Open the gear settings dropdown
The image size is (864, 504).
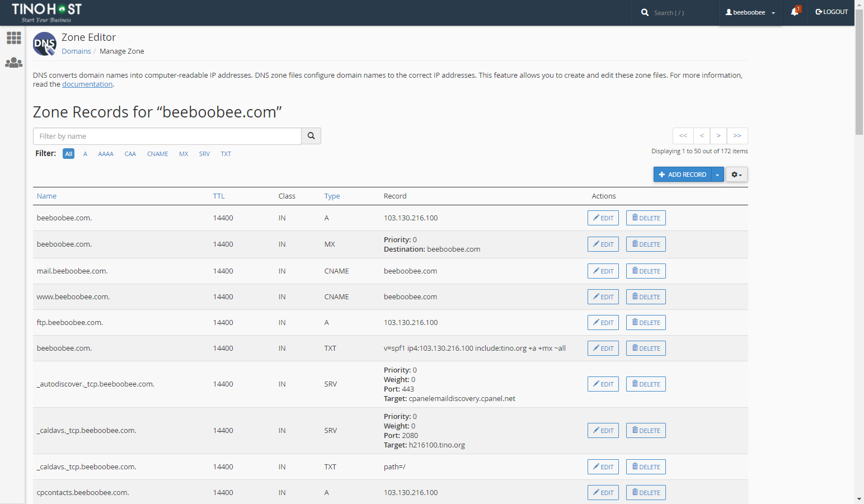pyautogui.click(x=736, y=175)
